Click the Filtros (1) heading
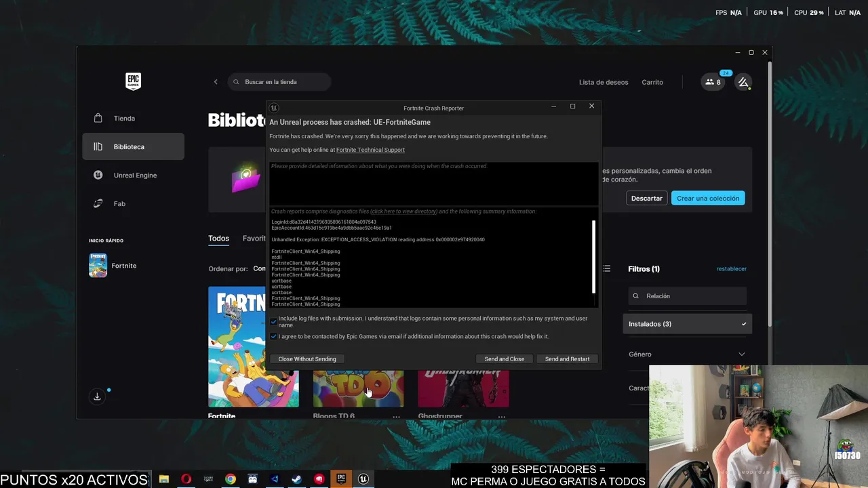The height and width of the screenshot is (488, 868). (x=644, y=269)
